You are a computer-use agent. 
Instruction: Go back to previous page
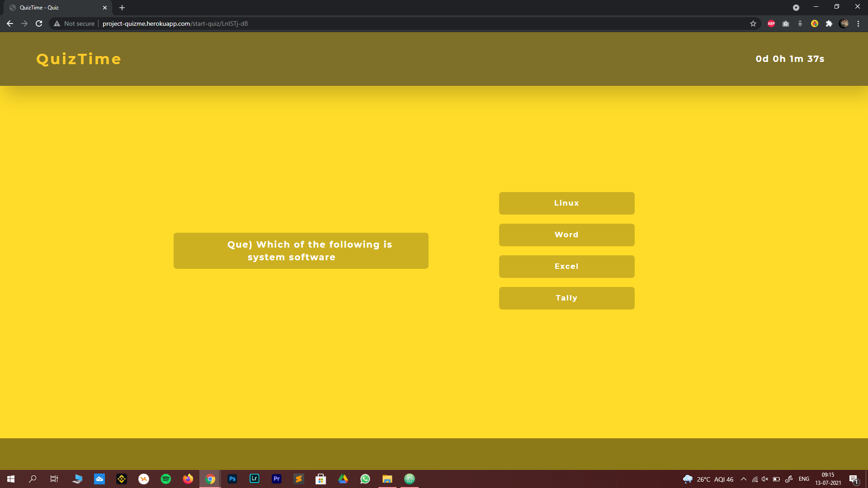point(10,23)
